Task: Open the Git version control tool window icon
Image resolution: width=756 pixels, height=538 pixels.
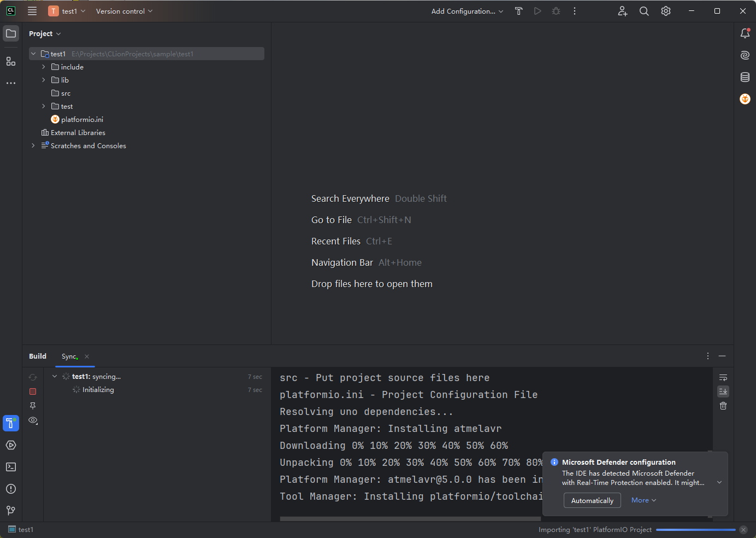Action: coord(11,511)
